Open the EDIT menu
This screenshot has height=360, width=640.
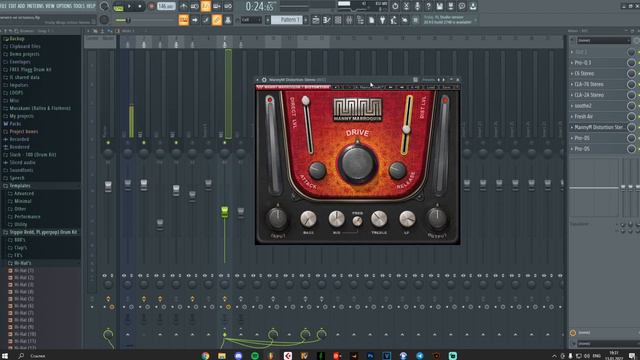point(13,6)
